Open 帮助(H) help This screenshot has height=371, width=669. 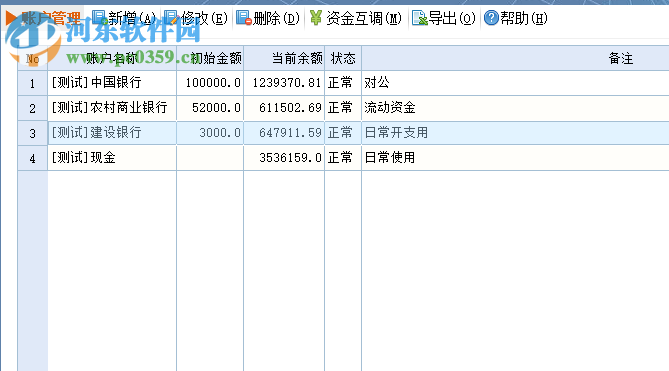[515, 18]
